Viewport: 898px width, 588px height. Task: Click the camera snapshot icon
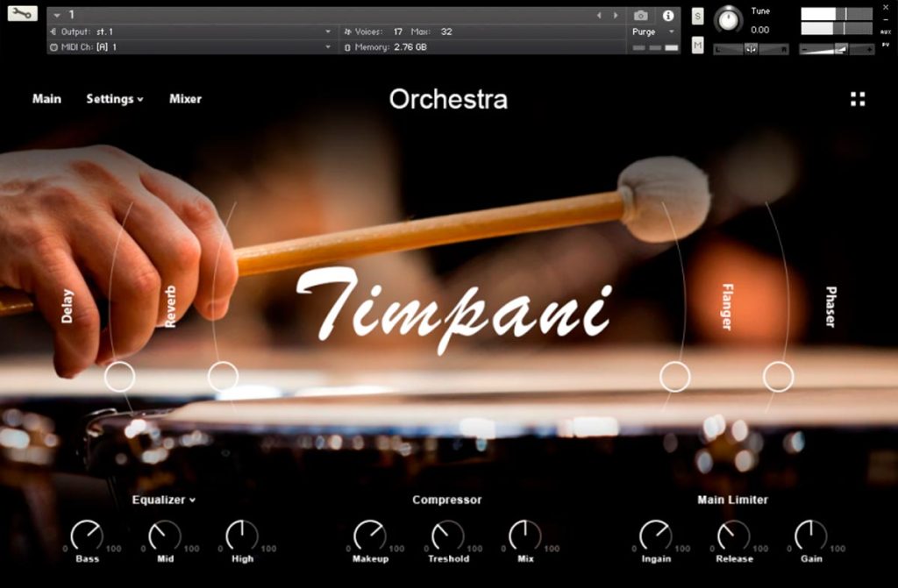(x=641, y=16)
